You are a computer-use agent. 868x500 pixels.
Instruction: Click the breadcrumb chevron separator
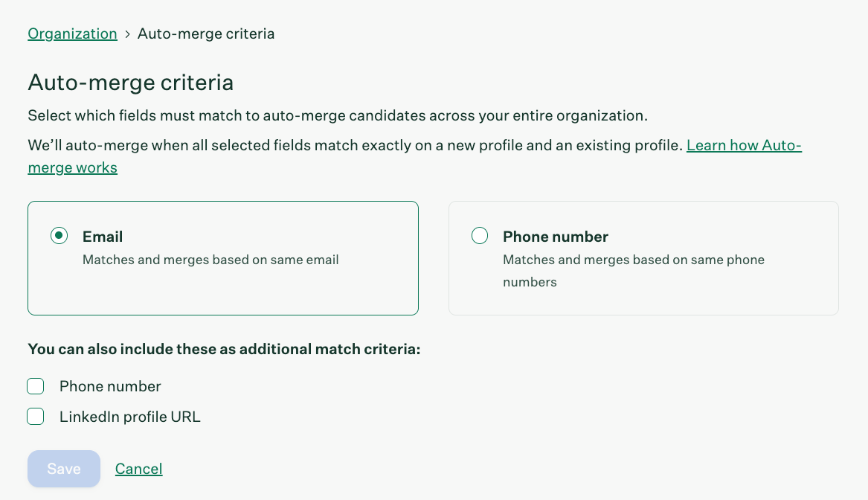coord(127,33)
